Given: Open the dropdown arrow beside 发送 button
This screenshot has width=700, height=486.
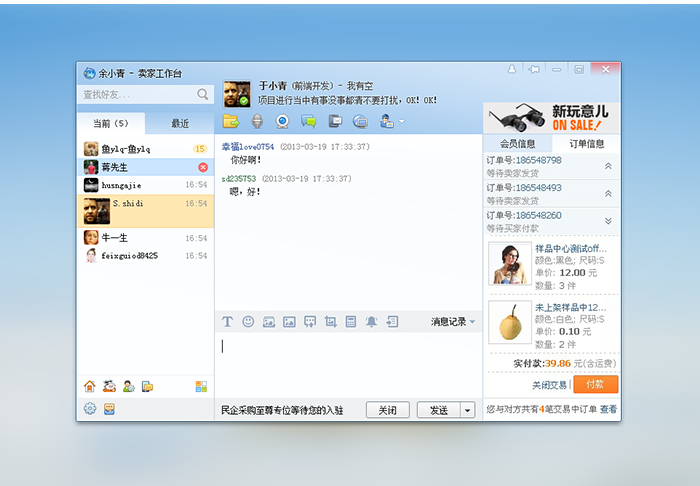Looking at the screenshot, I should (x=467, y=410).
